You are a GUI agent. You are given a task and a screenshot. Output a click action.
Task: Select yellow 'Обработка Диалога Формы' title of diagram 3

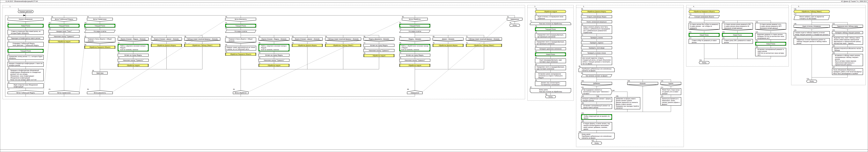tap(596, 12)
